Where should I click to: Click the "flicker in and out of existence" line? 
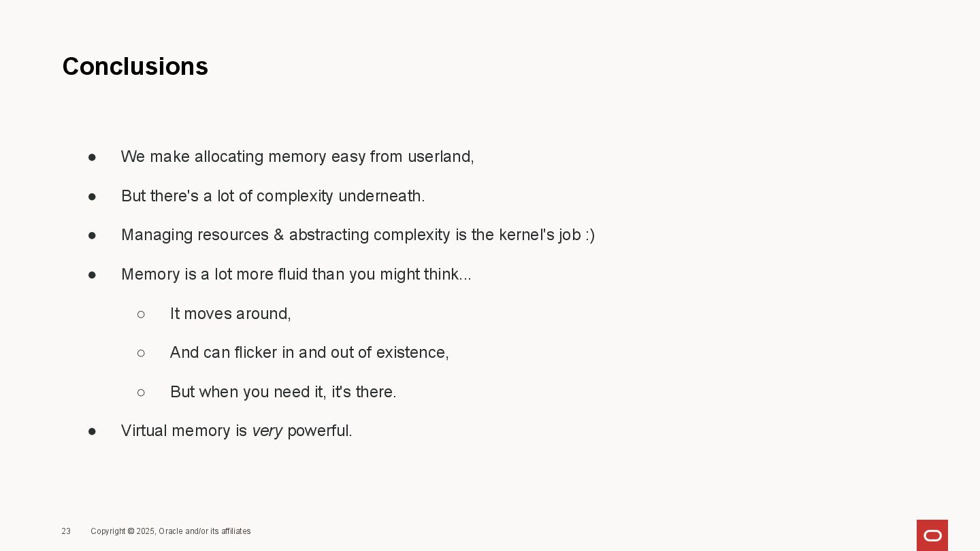(309, 352)
